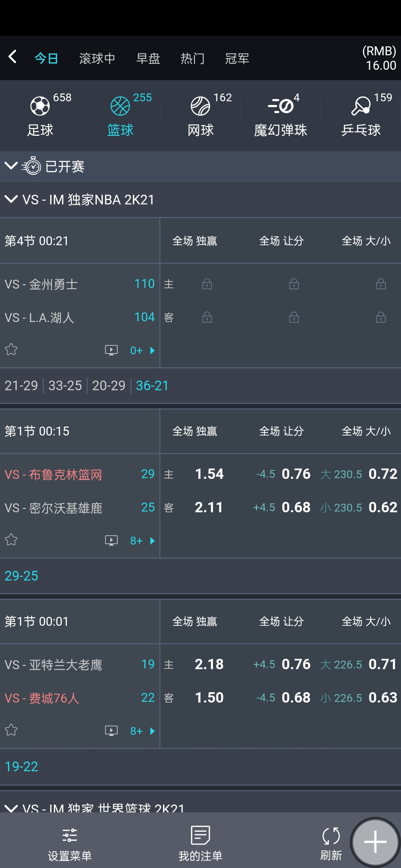
Task: Tap the back arrow icon
Action: pos(13,57)
